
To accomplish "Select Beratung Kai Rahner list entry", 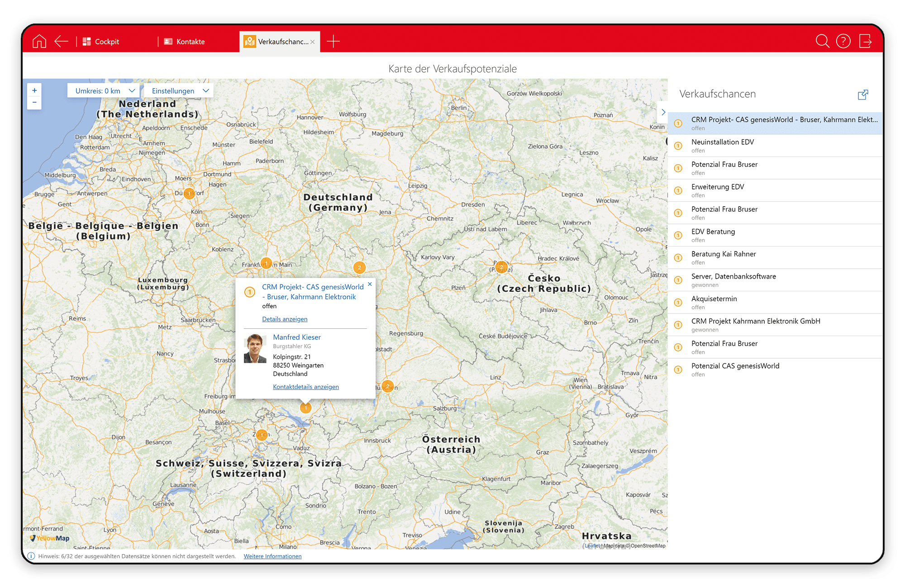I will [x=775, y=257].
